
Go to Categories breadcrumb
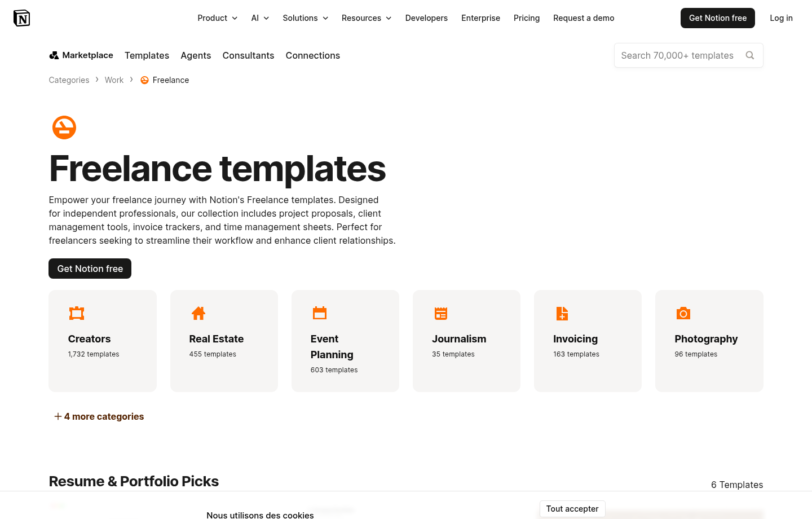pyautogui.click(x=69, y=80)
